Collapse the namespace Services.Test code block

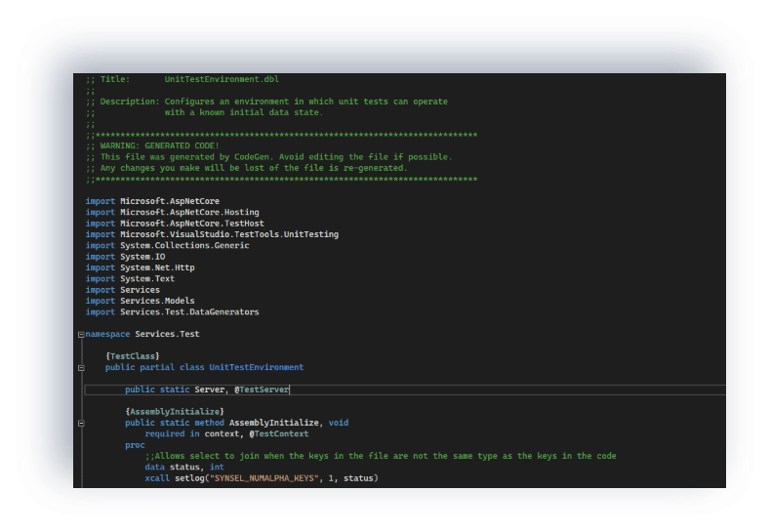(81, 334)
